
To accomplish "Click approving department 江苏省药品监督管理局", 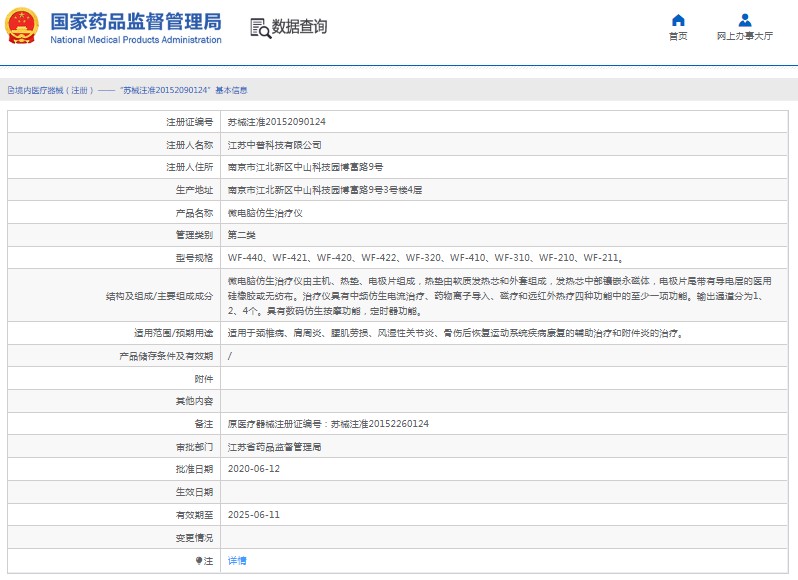I will [x=274, y=447].
